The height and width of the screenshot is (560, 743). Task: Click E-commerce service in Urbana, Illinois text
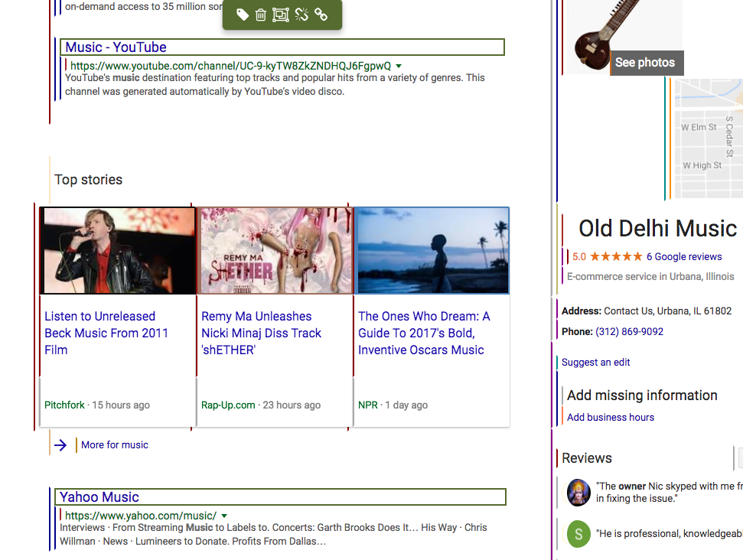pyautogui.click(x=650, y=277)
